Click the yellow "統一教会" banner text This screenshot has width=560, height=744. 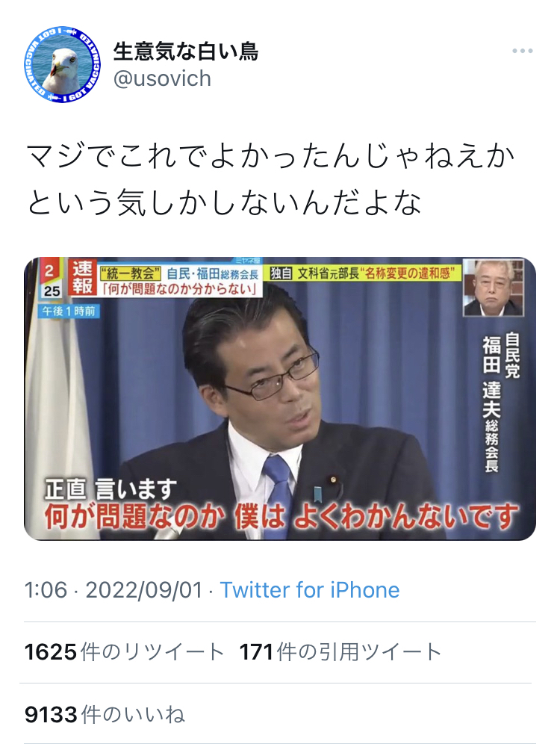(x=131, y=273)
